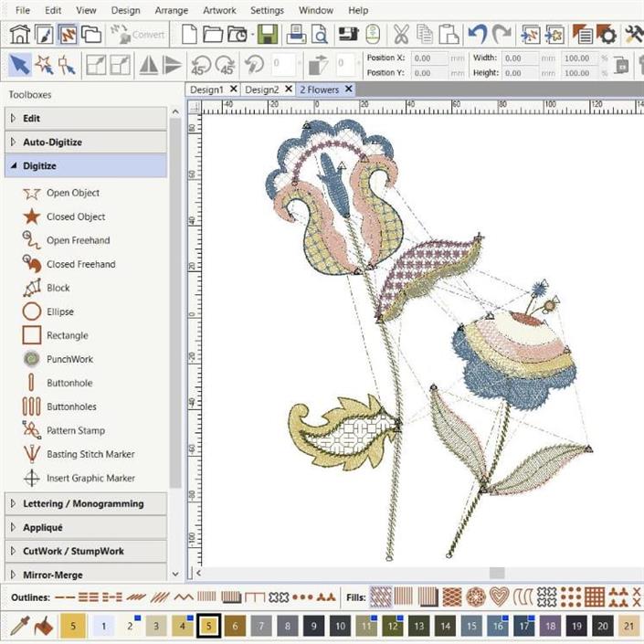
Task: Choose the heart-shaped fill pattern
Action: [x=499, y=597]
